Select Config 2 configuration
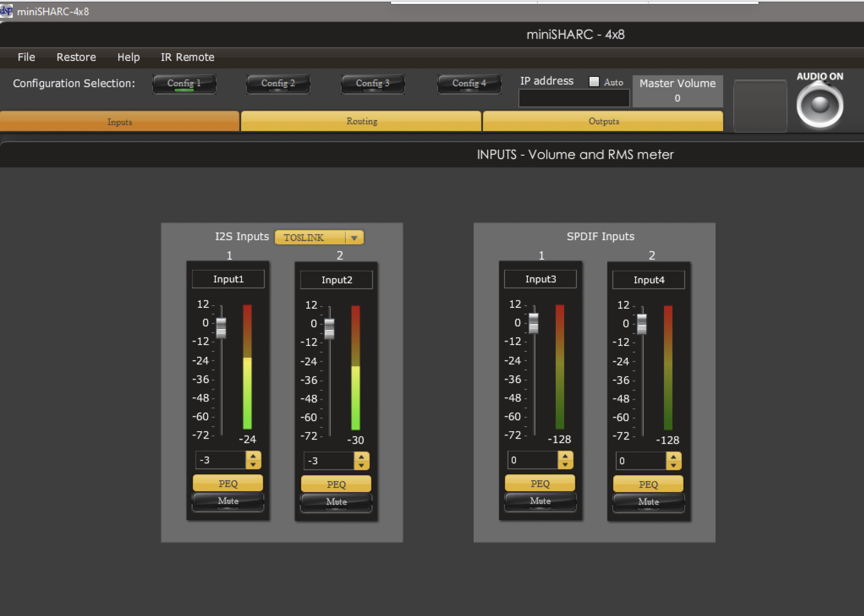Image resolution: width=864 pixels, height=616 pixels. (278, 83)
